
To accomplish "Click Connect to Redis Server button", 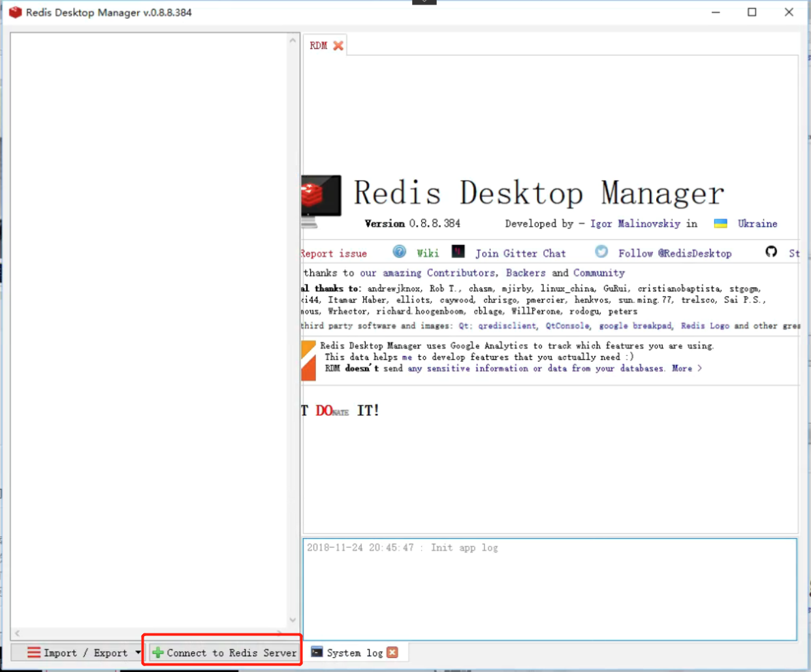I will 225,652.
